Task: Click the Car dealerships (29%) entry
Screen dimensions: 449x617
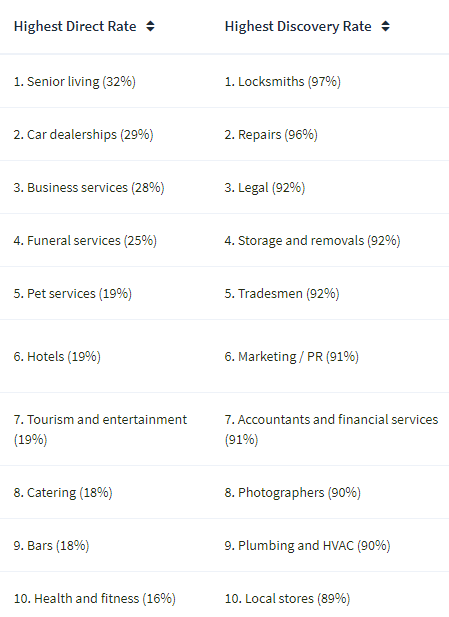Action: (x=83, y=135)
